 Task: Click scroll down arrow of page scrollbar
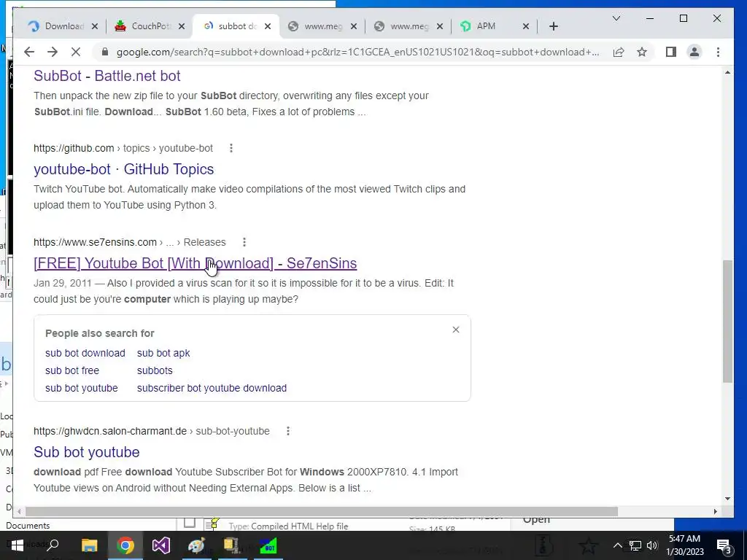coord(727,499)
